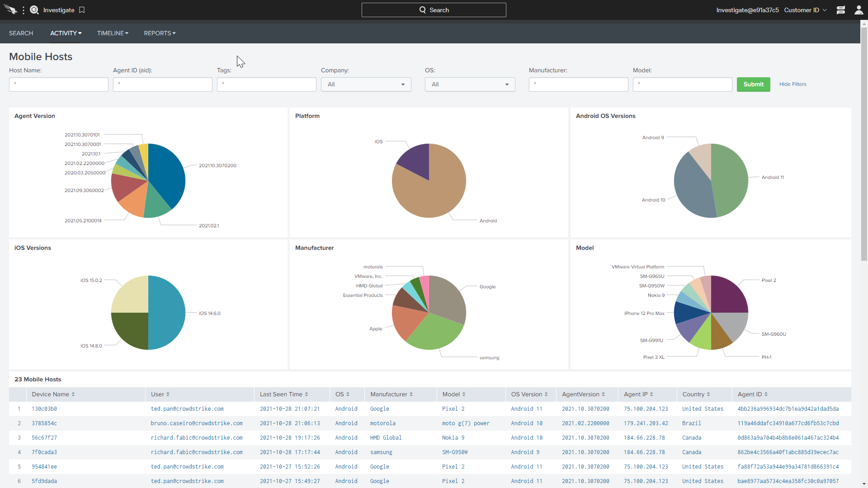The width and height of the screenshot is (868, 488).
Task: Click the green Submit button
Action: click(x=754, y=84)
